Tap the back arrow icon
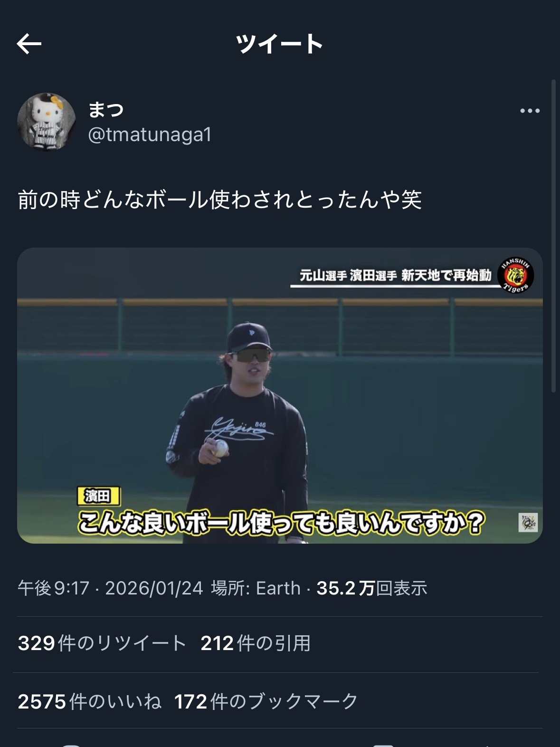The image size is (560, 747). (x=29, y=44)
